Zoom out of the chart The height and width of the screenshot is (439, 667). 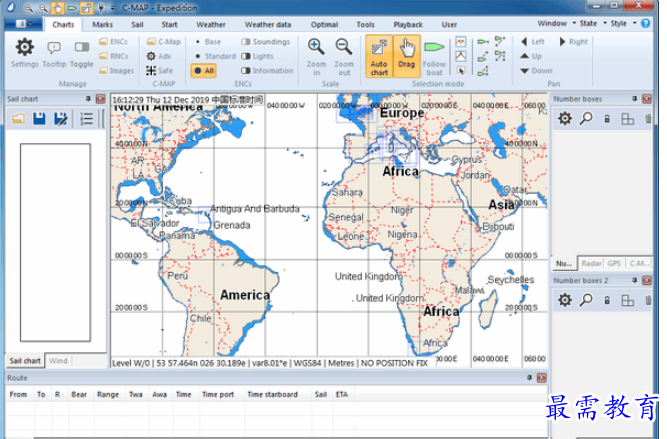[x=344, y=57]
